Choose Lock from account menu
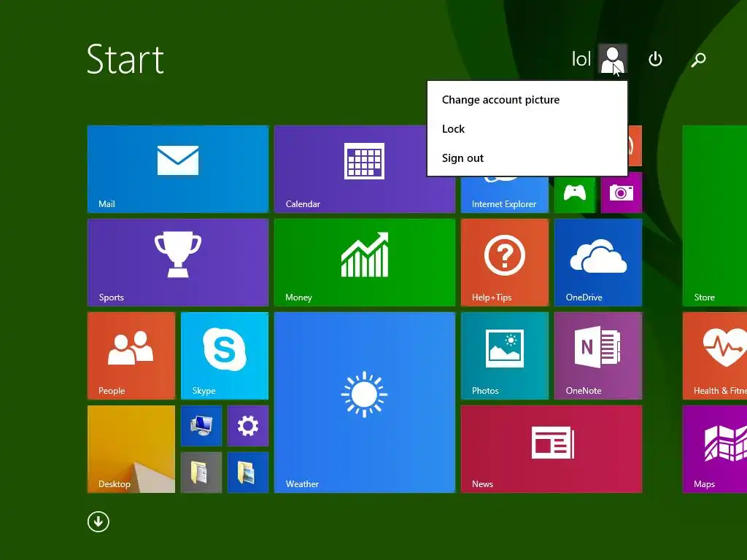The image size is (747, 560). pos(527,128)
